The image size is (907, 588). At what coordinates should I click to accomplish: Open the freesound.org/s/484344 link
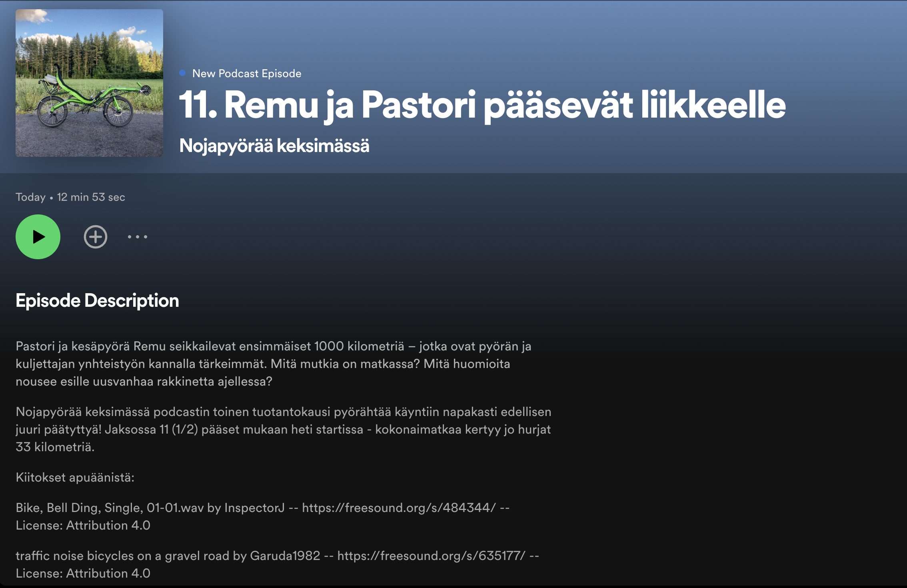pyautogui.click(x=398, y=508)
